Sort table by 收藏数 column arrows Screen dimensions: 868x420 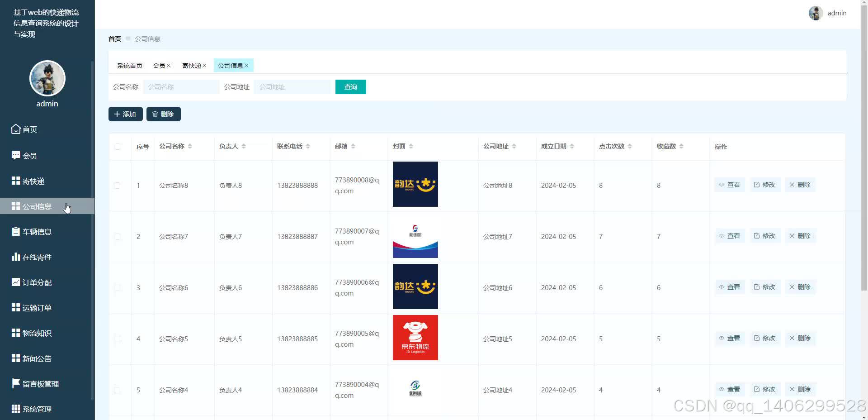click(x=681, y=146)
